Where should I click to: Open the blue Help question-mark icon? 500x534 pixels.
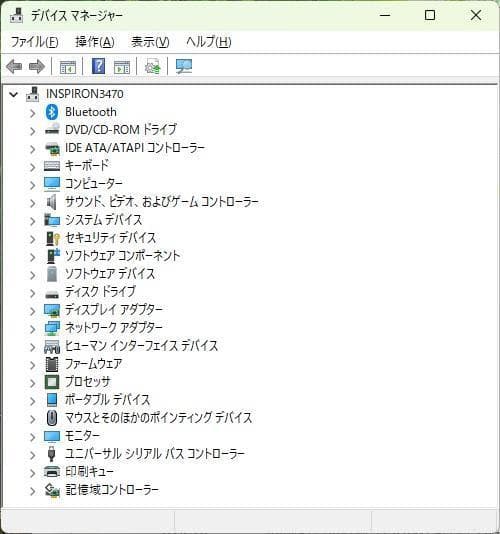coord(98,66)
